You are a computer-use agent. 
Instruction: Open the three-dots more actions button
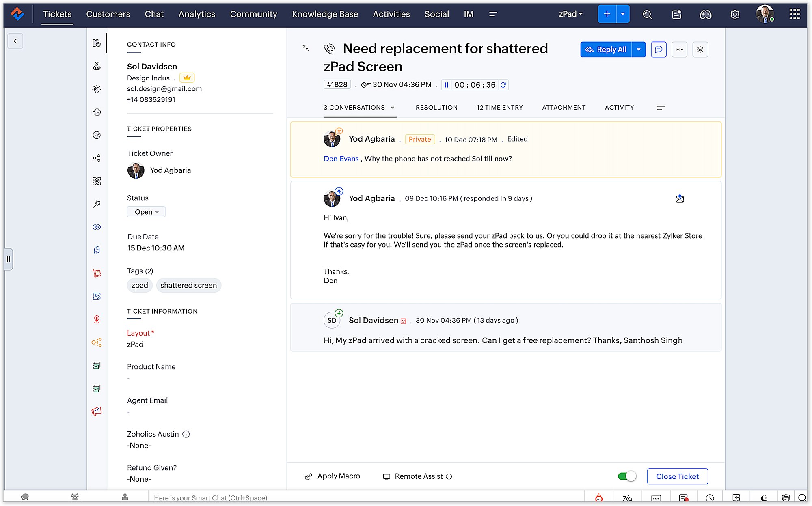(x=679, y=50)
